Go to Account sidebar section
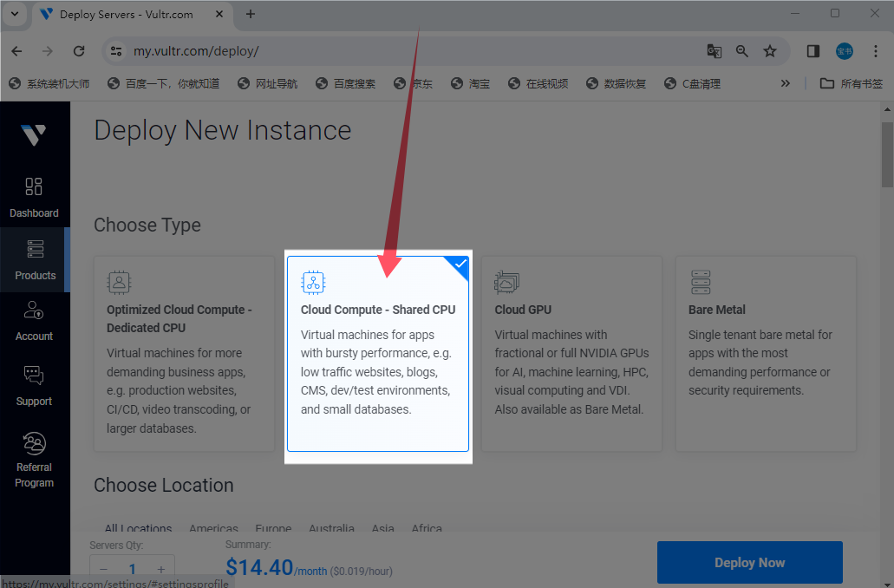894x588 pixels. pyautogui.click(x=34, y=321)
